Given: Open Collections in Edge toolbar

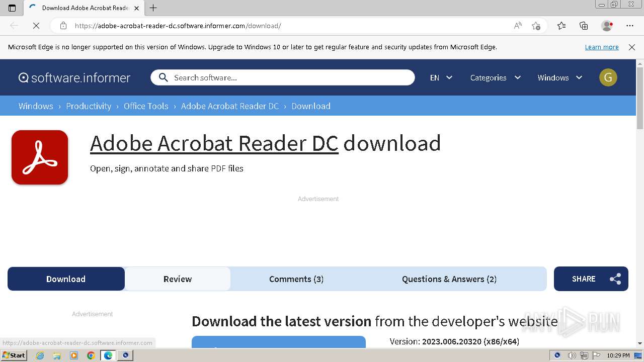Looking at the screenshot, I should click(584, 26).
